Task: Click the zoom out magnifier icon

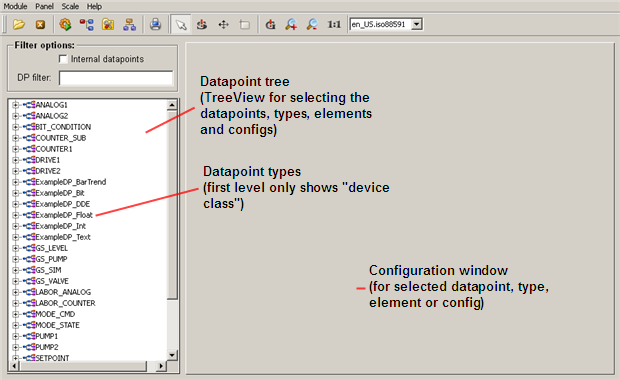Action: (312, 25)
